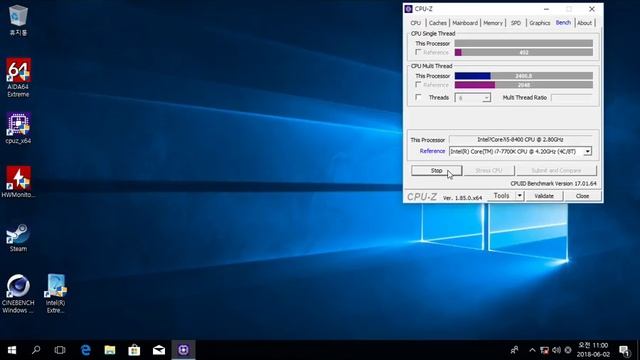Expand the Tools dropdown arrow
640x360 pixels.
[520, 196]
